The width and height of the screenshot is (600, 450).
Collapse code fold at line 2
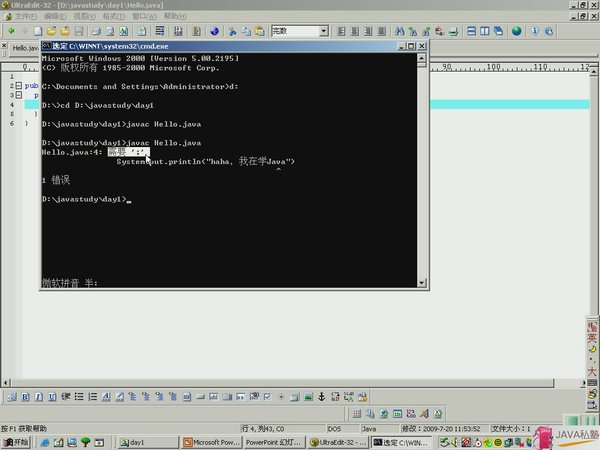tap(18, 85)
